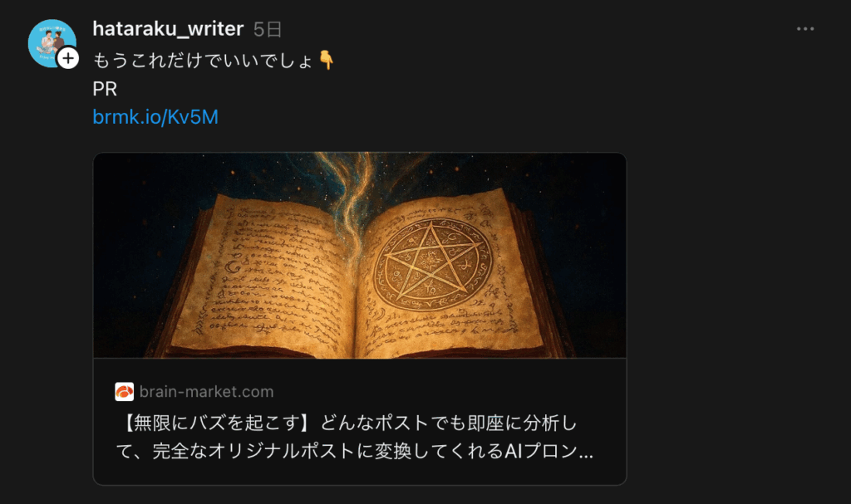Click the 5日 post timestamp
The height and width of the screenshot is (504, 851).
click(x=267, y=29)
